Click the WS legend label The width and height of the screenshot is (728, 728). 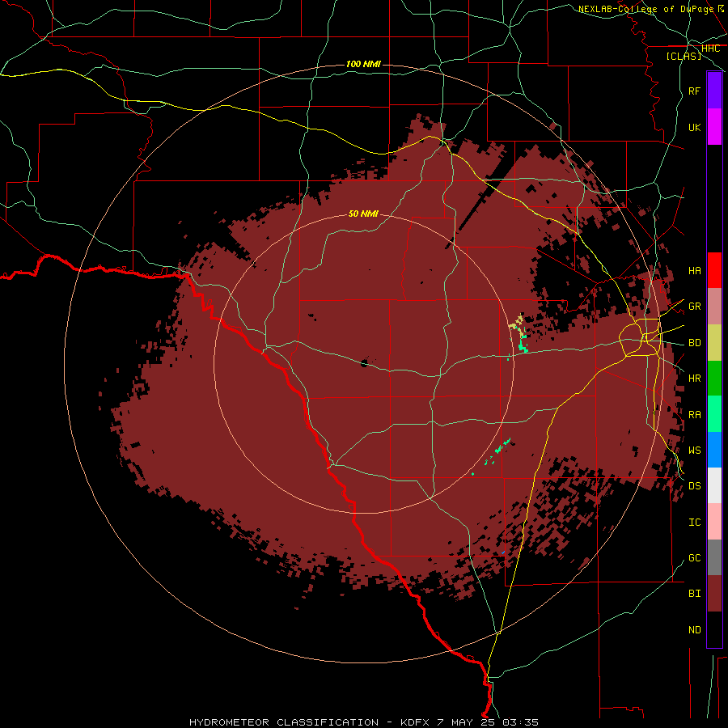(694, 450)
